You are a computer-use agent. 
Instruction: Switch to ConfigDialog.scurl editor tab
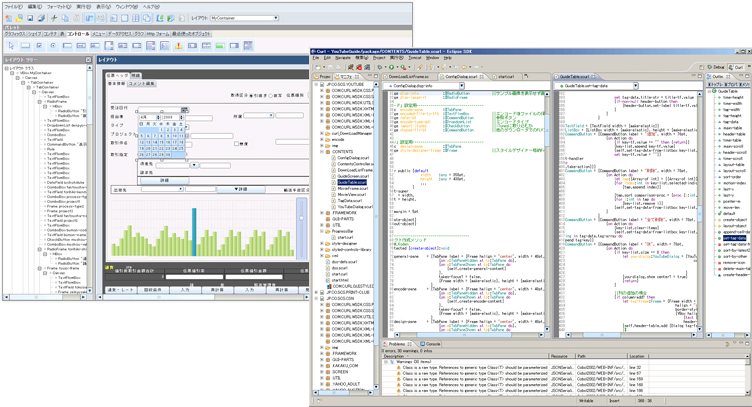coord(461,77)
